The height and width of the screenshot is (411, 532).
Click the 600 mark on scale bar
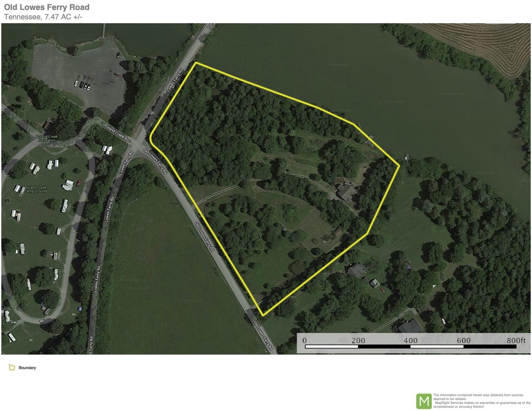[464, 340]
